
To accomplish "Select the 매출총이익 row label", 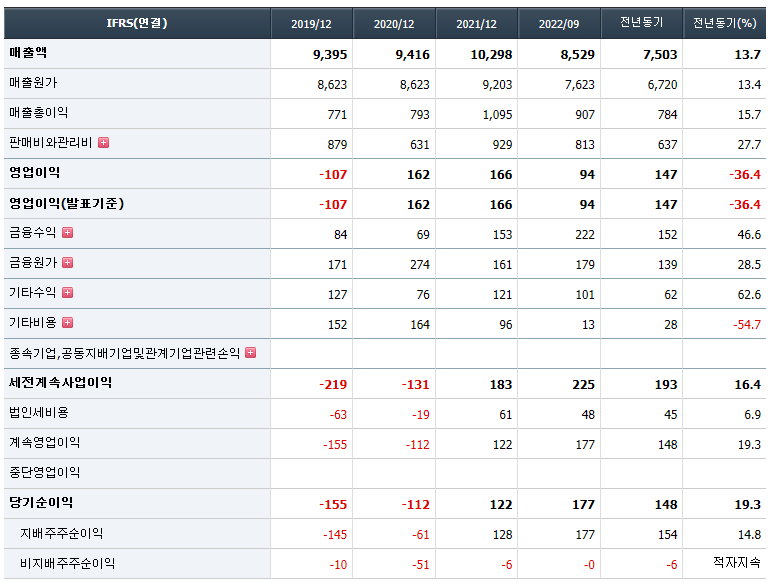I will coord(38,113).
